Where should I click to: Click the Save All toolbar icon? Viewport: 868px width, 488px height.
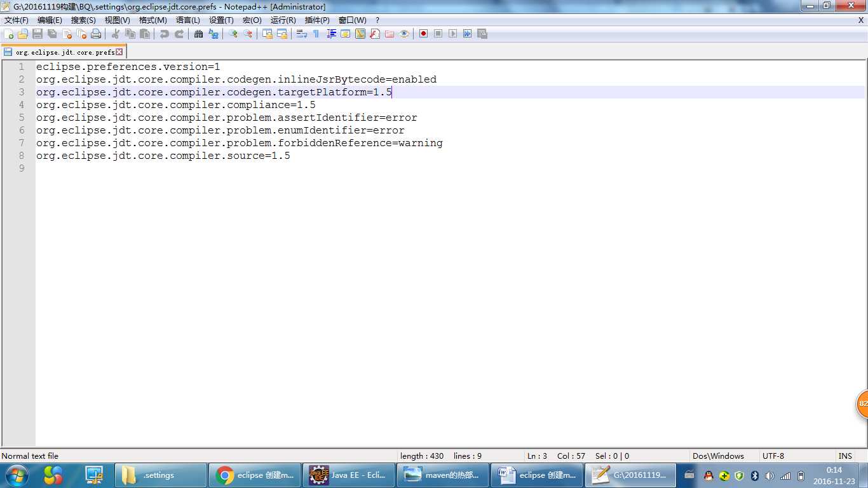click(52, 34)
